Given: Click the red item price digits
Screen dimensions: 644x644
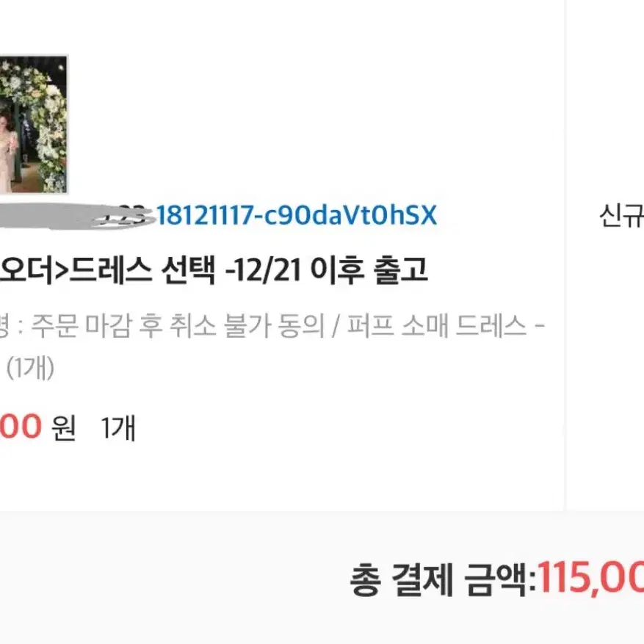Looking at the screenshot, I should [x=21, y=427].
